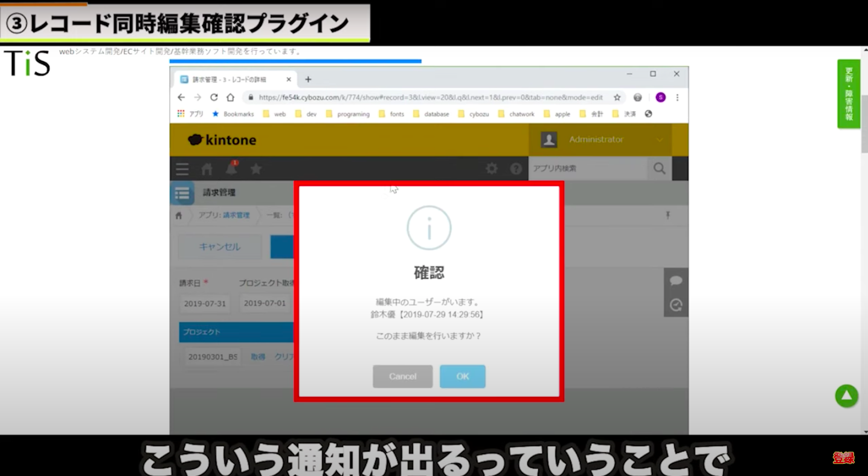Open kintone help using the question mark icon
Screen dimensions: 868x476
515,169
